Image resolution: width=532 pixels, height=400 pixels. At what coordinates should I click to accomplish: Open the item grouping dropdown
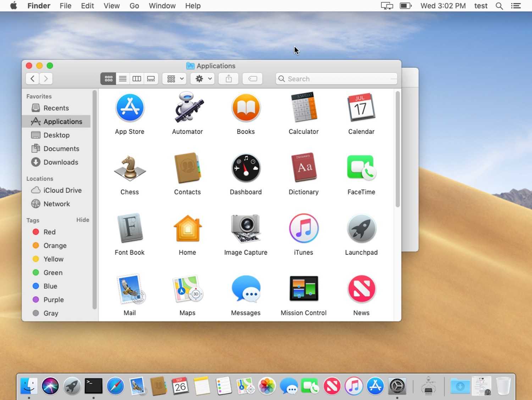[175, 79]
